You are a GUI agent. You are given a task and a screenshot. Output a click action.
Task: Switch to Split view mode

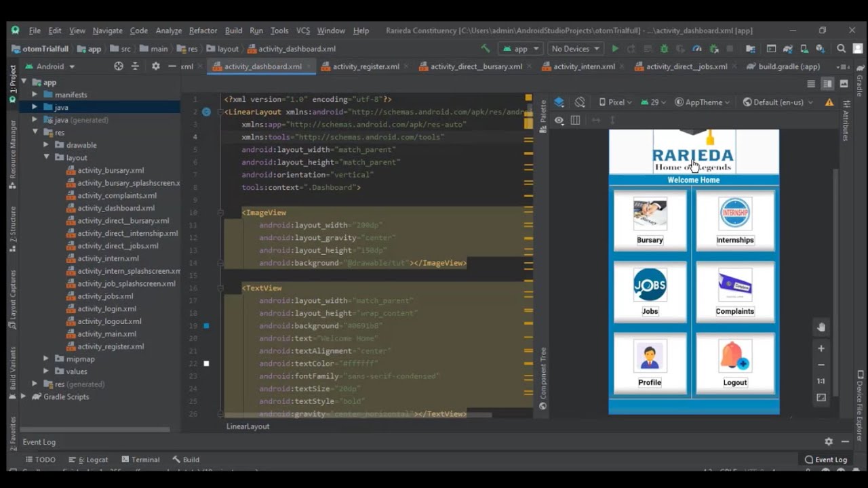[827, 84]
